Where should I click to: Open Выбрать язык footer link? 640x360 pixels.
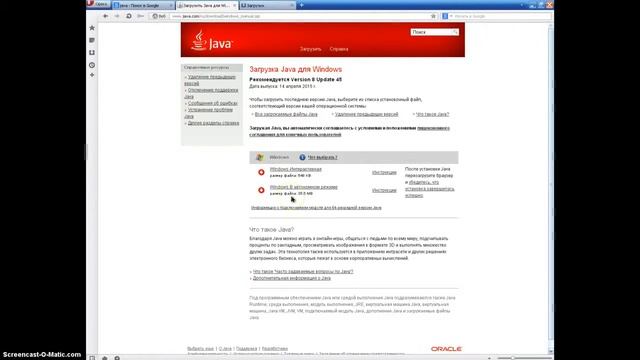pyautogui.click(x=200, y=349)
